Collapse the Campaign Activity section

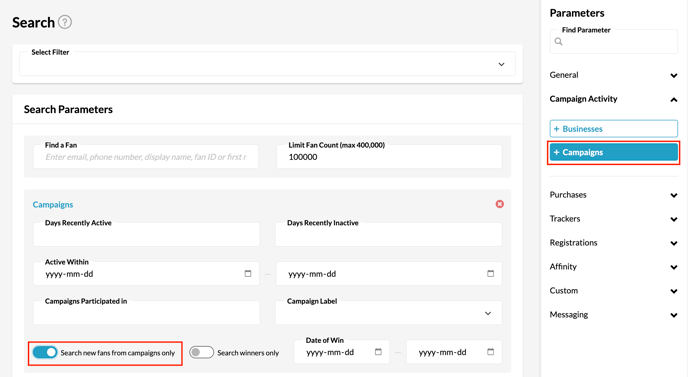pyautogui.click(x=613, y=99)
